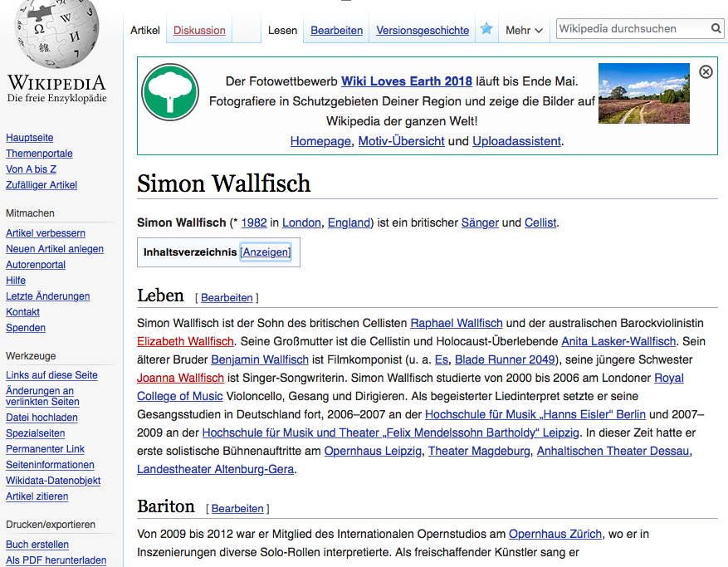The image size is (728, 567).
Task: Open the London link
Action: (301, 223)
